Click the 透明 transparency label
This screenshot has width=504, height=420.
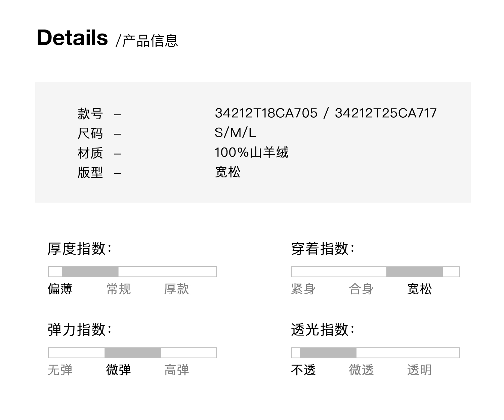pyautogui.click(x=419, y=370)
